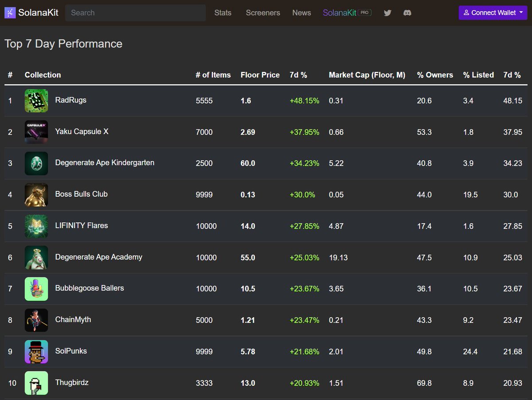
Task: Click the 3333 items count
Action: [x=204, y=383]
